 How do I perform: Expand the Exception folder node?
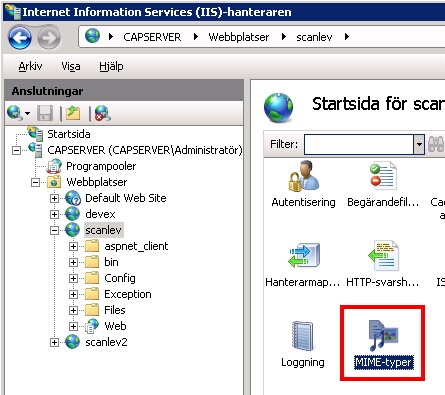73,294
